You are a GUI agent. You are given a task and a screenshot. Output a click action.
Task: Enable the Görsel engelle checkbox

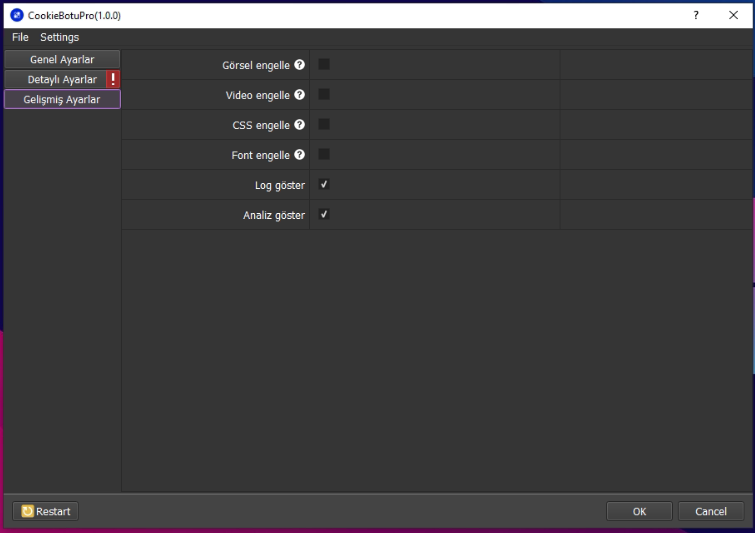pyautogui.click(x=324, y=64)
